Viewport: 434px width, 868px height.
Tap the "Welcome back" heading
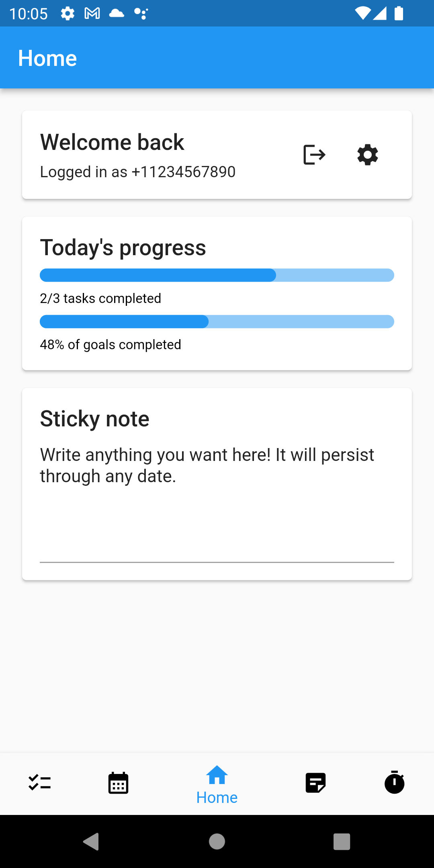[x=112, y=142]
